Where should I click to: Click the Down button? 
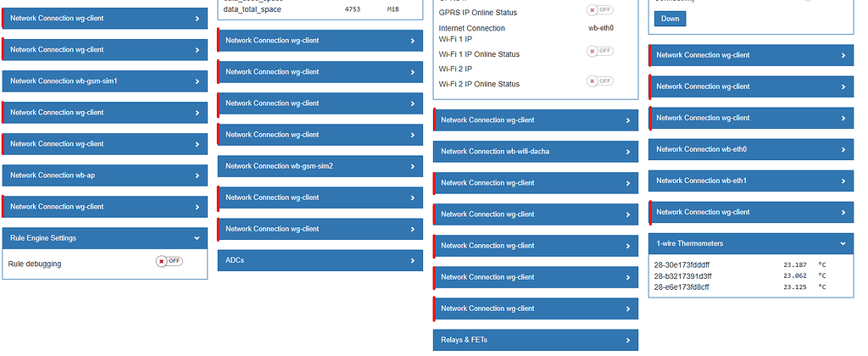tap(670, 19)
